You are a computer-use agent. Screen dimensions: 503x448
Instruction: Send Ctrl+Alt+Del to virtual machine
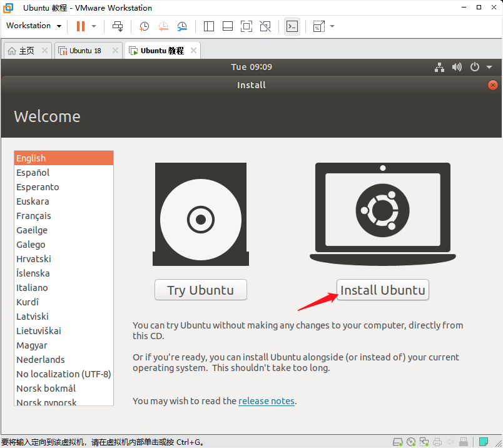coord(118,26)
